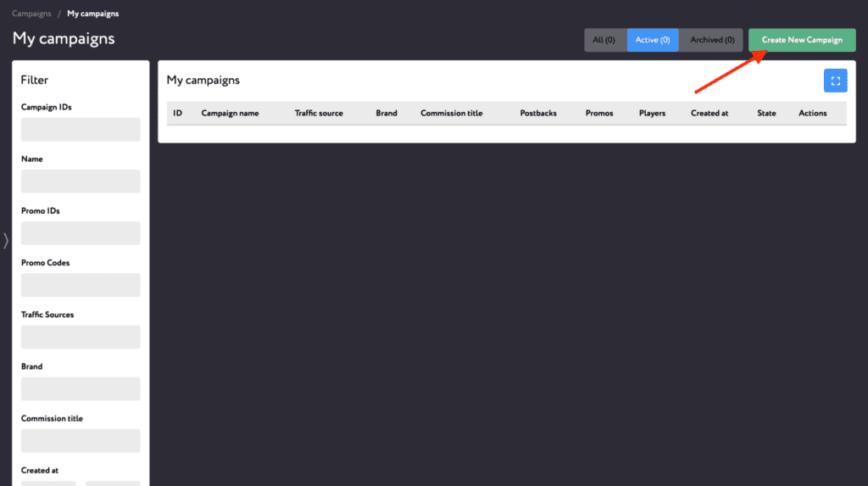Open the Brand filter field
Screen dimensions: 868x486
(81, 389)
